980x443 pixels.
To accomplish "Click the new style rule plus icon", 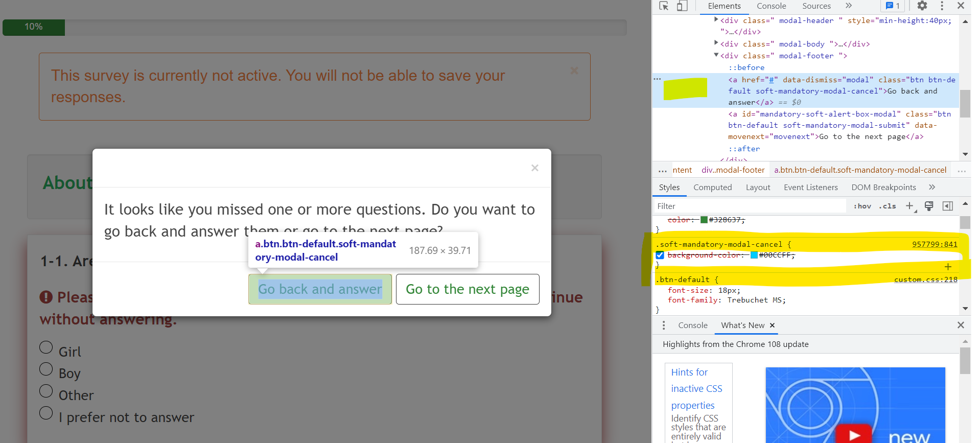I will point(910,206).
